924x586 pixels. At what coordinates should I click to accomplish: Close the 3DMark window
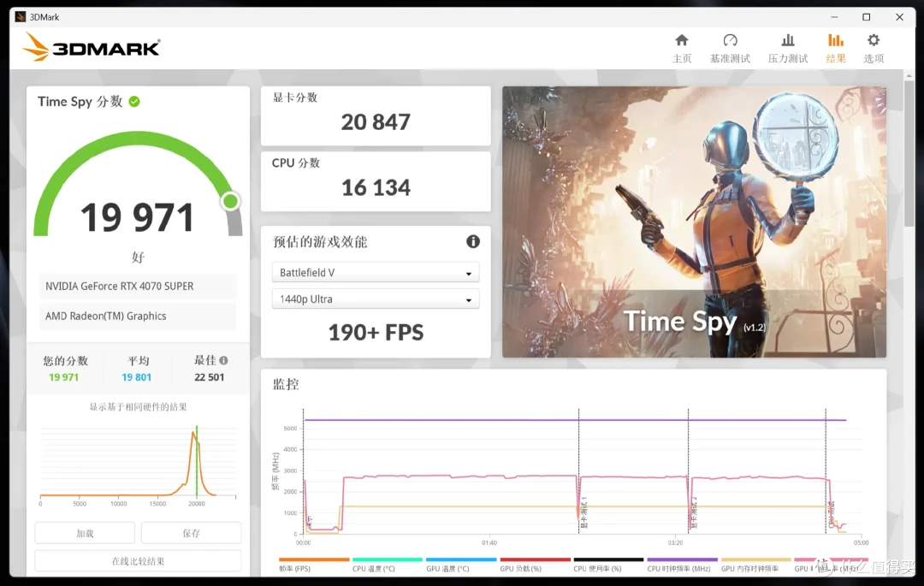[x=899, y=17]
